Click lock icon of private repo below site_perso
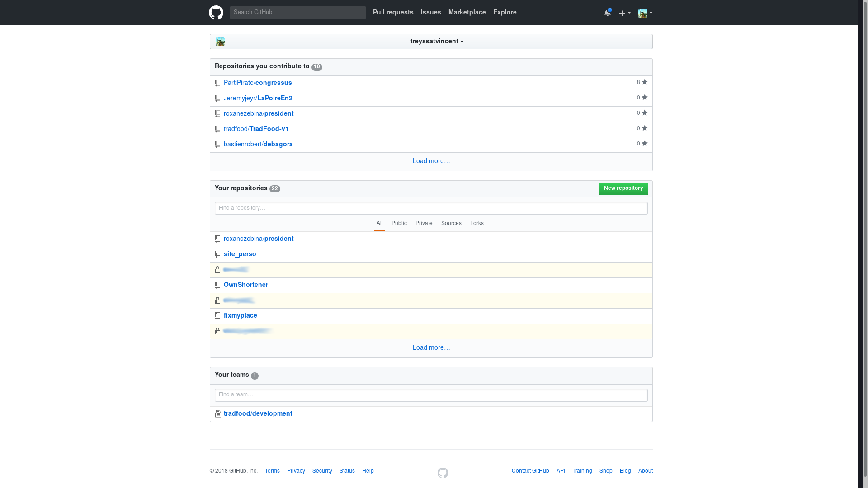This screenshot has height=488, width=868. pos(217,270)
